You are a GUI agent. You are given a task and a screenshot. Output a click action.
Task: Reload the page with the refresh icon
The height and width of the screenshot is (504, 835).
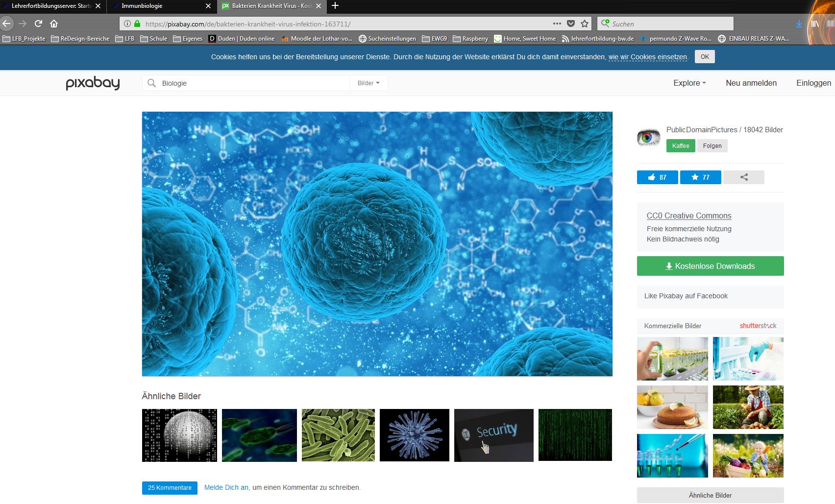coord(38,24)
